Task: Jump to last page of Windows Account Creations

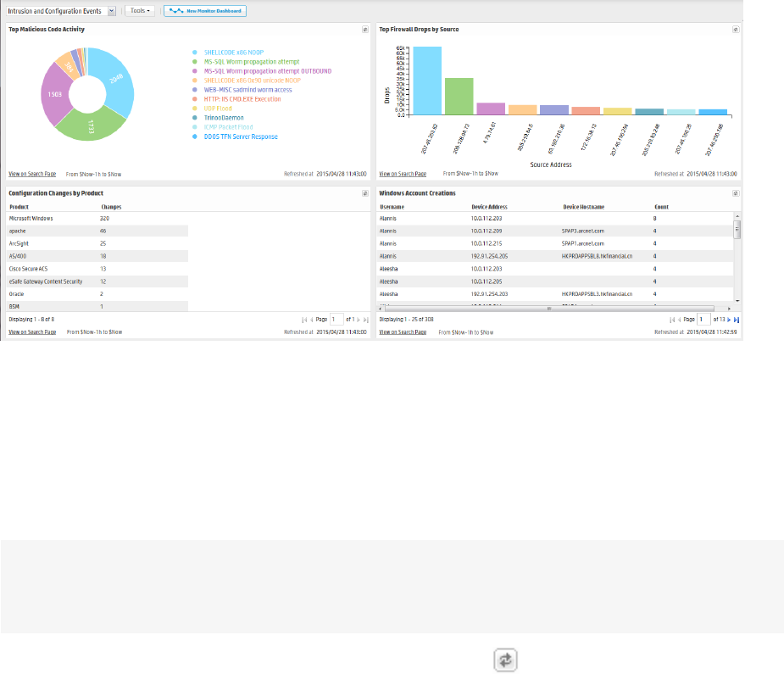Action: point(736,320)
